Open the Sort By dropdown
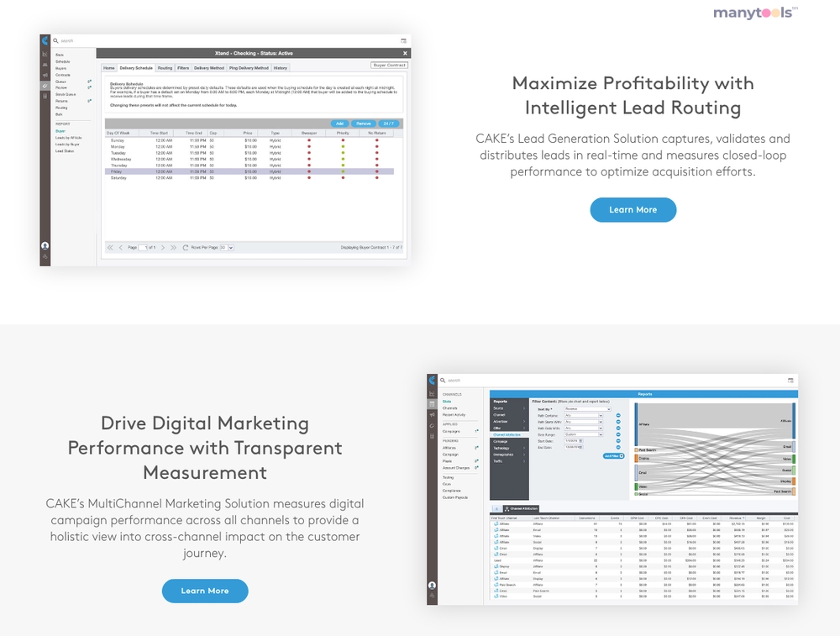This screenshot has width=840, height=636. tap(587, 409)
